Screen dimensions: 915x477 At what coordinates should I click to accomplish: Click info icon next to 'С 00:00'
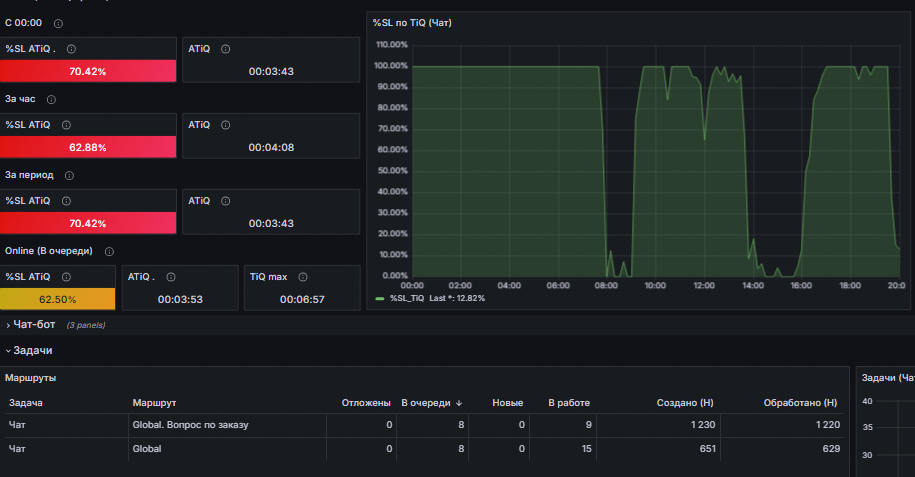pyautogui.click(x=58, y=23)
